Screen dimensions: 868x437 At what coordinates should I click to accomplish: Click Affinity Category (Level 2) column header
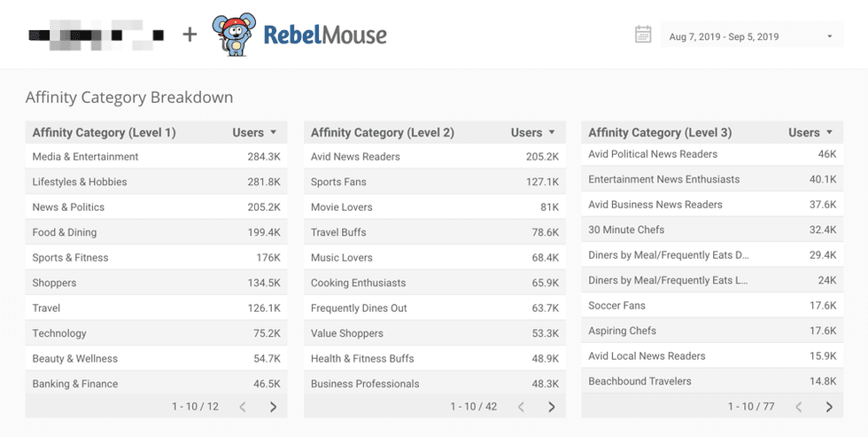pos(382,133)
